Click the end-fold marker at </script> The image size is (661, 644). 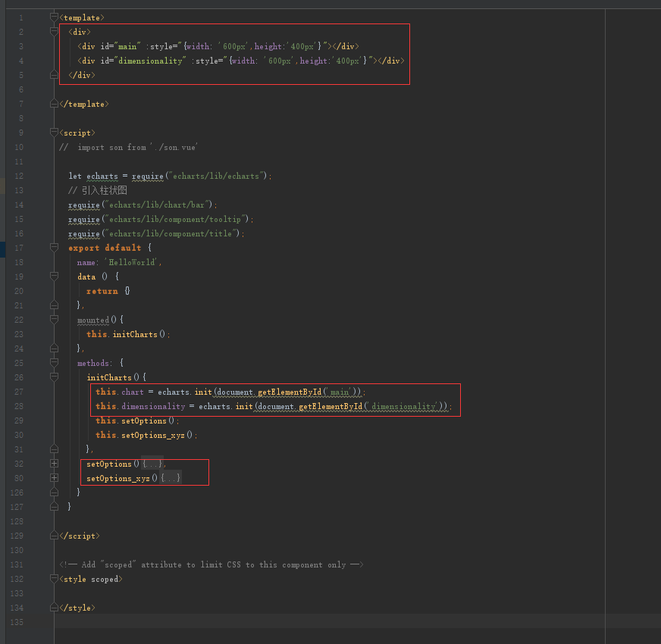(x=54, y=536)
